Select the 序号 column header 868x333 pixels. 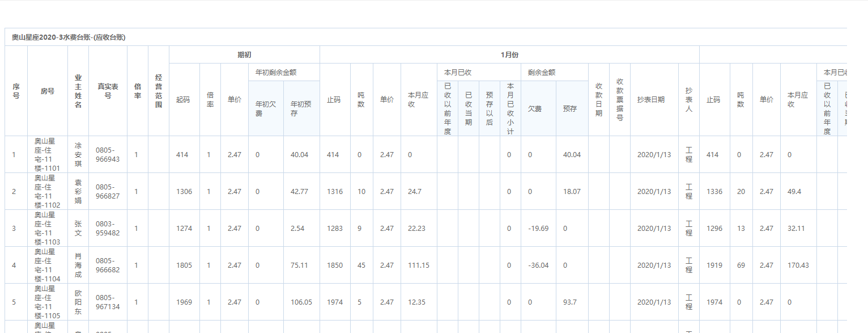pyautogui.click(x=16, y=91)
